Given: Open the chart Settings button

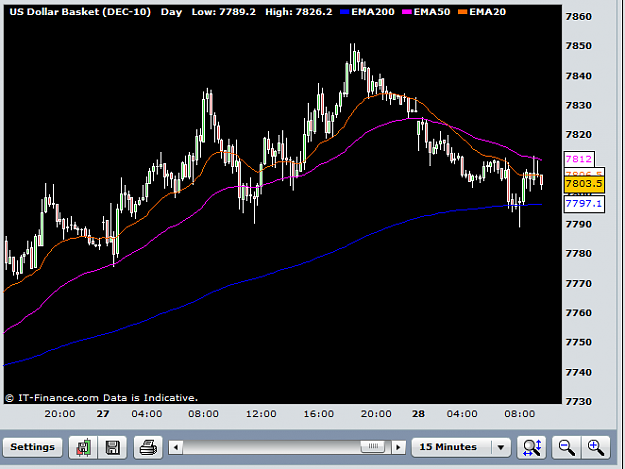Looking at the screenshot, I should tap(32, 447).
